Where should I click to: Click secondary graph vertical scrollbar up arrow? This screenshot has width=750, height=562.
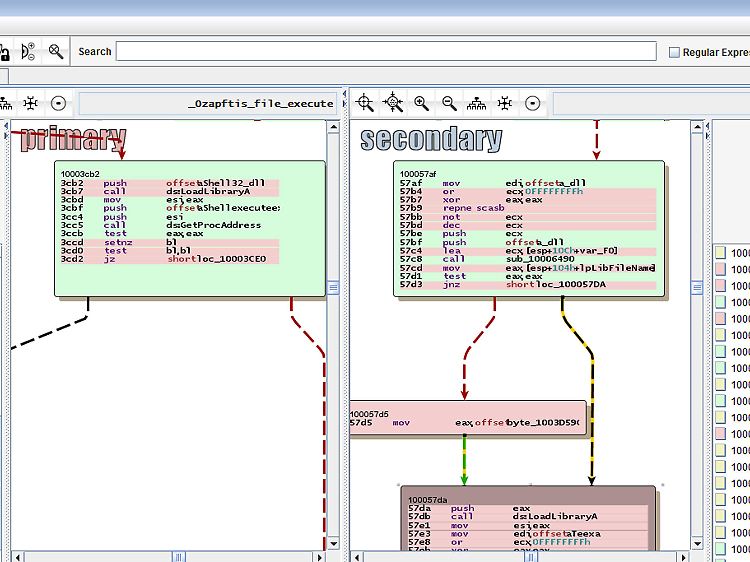tap(697, 127)
